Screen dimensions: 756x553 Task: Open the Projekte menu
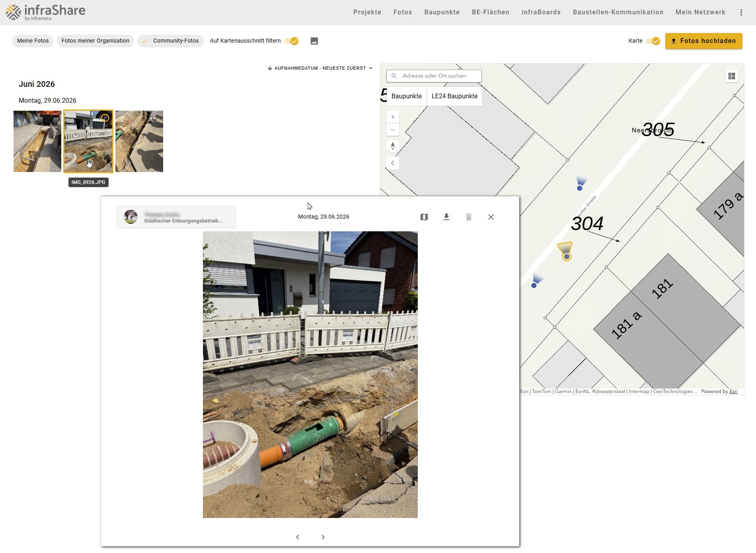tap(367, 12)
